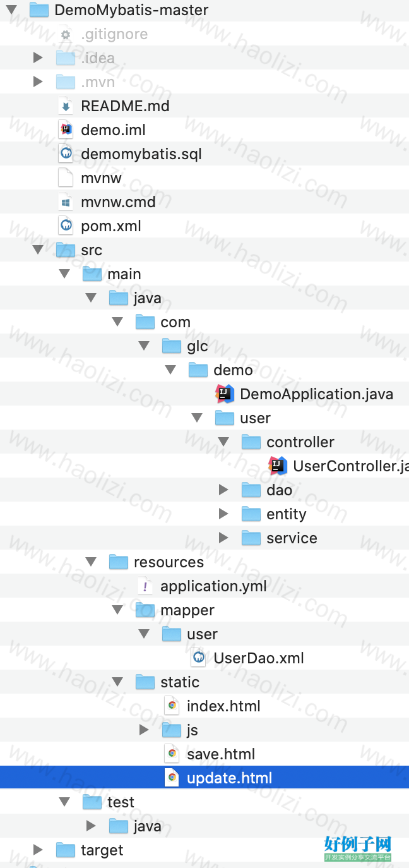This screenshot has height=868, width=409.
Task: Select the mvnw.cmd file name
Action: click(x=118, y=202)
